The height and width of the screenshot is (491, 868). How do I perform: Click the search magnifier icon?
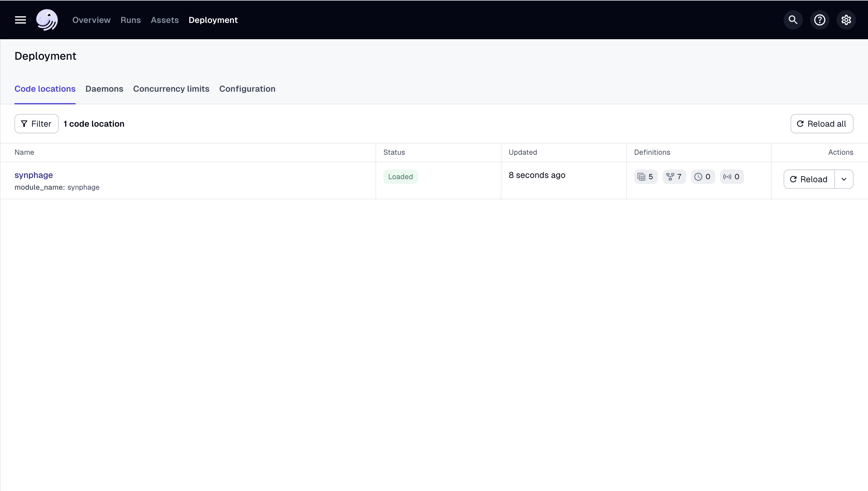coord(794,20)
